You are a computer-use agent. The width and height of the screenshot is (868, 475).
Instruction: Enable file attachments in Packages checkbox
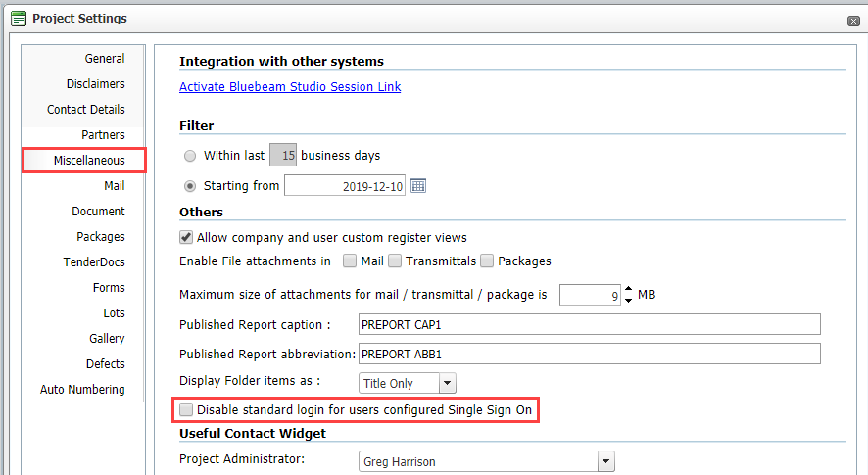coord(487,261)
